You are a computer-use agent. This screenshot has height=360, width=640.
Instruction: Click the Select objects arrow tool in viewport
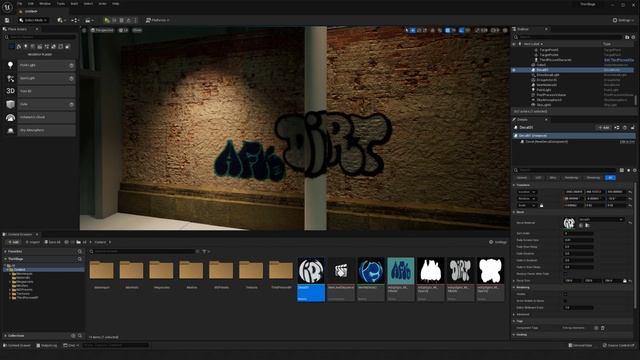click(x=407, y=30)
